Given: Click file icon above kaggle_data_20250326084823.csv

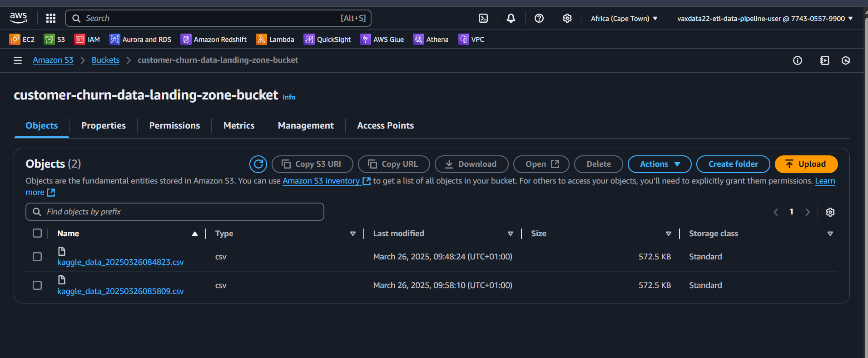Looking at the screenshot, I should coord(62,251).
